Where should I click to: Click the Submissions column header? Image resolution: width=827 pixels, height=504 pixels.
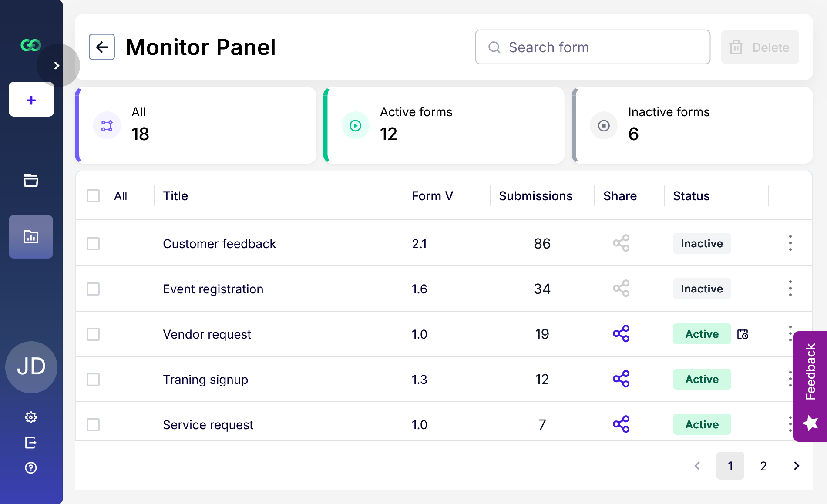[535, 196]
